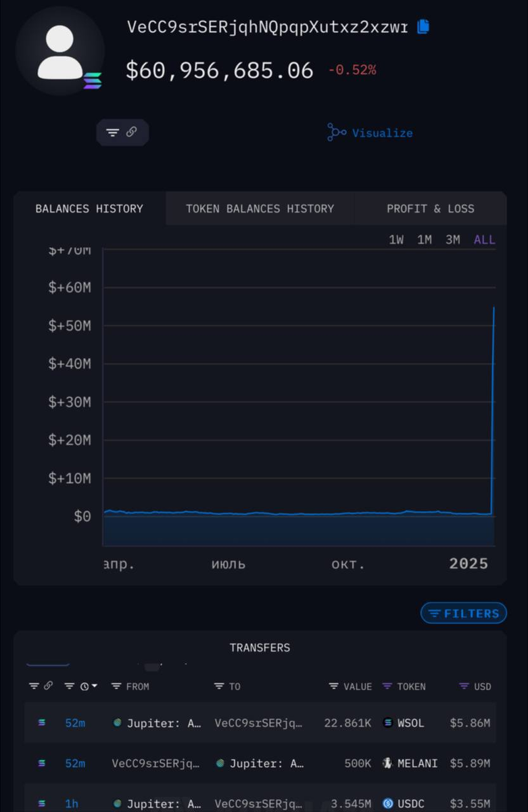Select the 1M chart range
This screenshot has width=528, height=812.
tap(425, 240)
